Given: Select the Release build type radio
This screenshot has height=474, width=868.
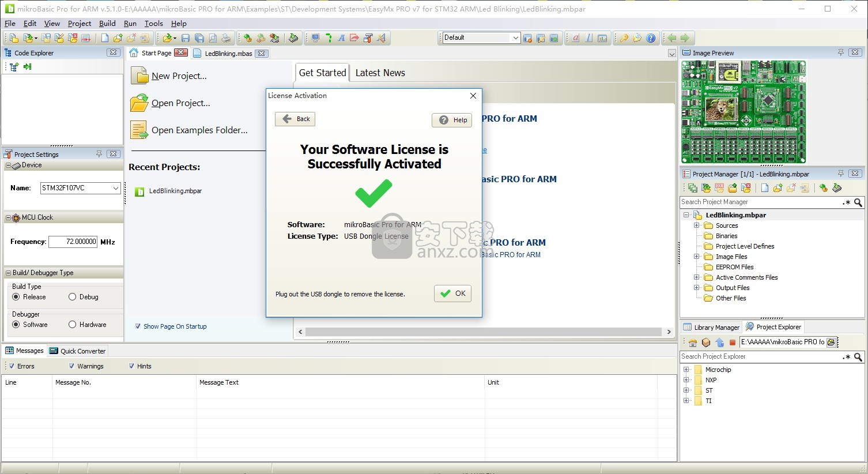Looking at the screenshot, I should 16,297.
